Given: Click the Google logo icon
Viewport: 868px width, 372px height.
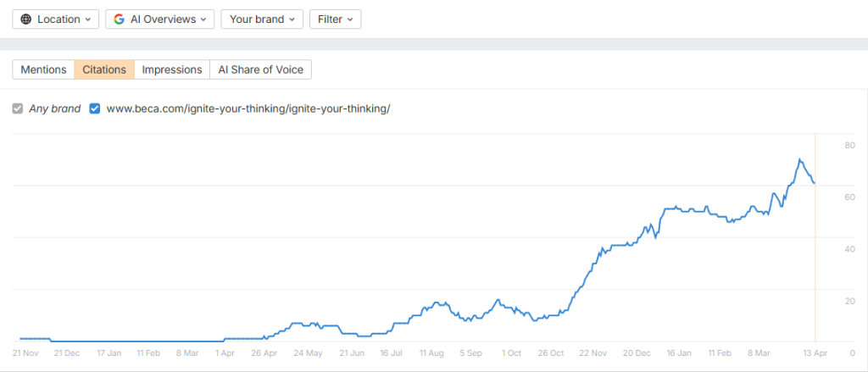Looking at the screenshot, I should 119,19.
